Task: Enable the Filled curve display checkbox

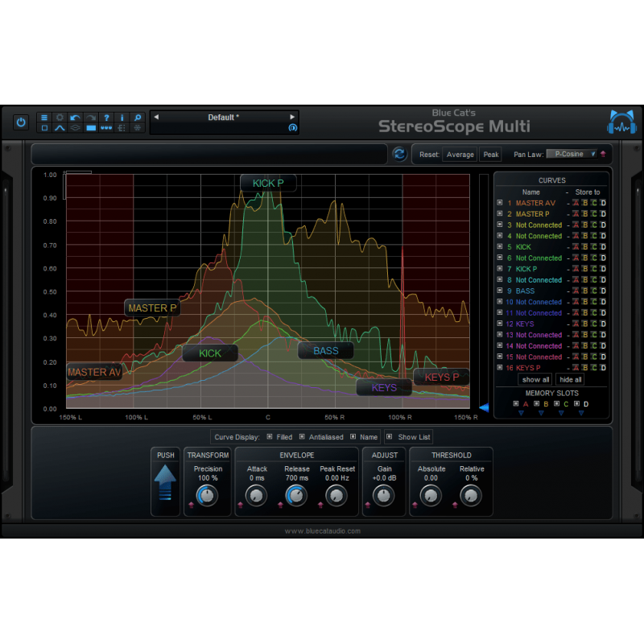Action: point(271,436)
